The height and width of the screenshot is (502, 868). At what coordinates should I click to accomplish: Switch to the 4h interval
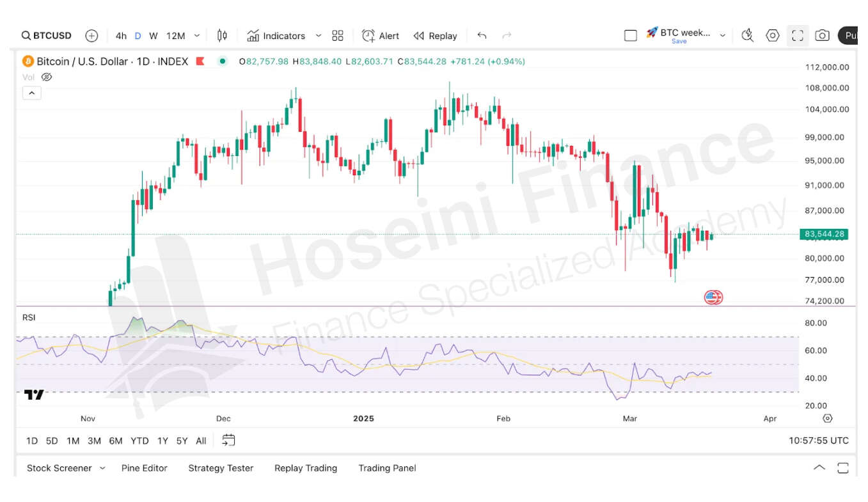coord(121,36)
